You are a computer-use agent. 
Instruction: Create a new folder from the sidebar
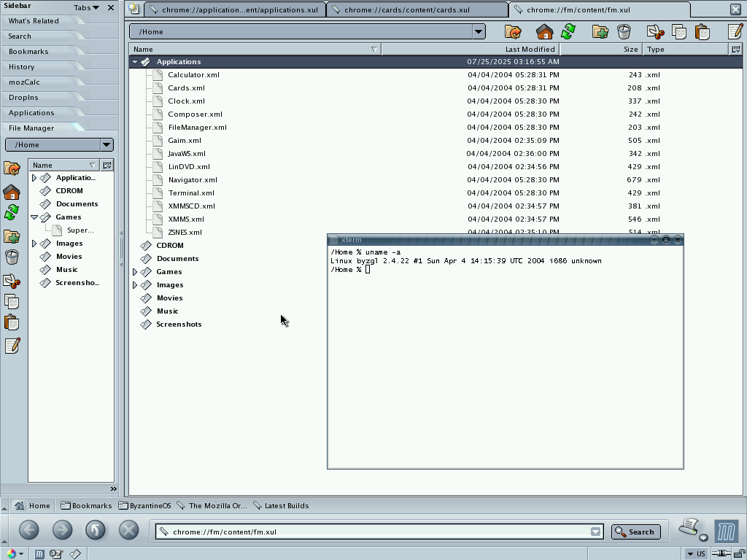[x=12, y=236]
